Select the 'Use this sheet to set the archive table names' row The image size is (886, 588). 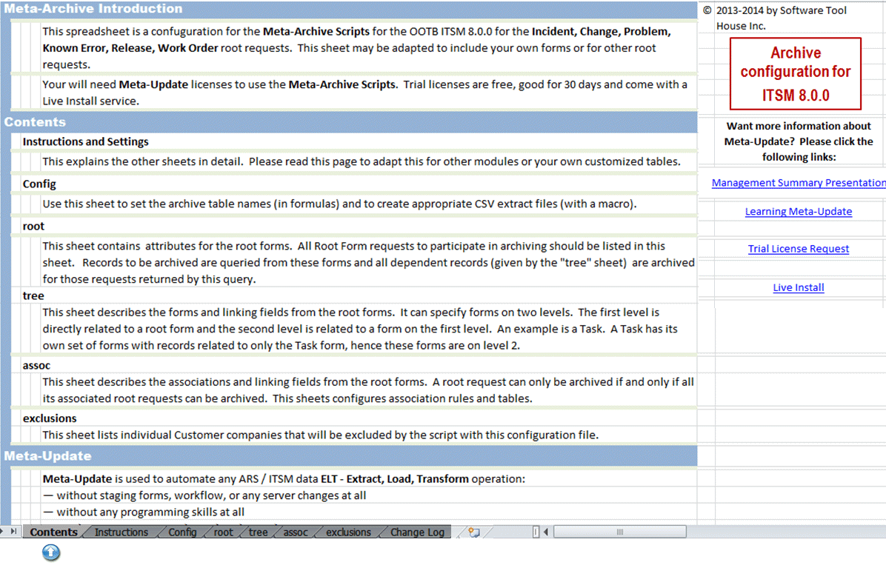pyautogui.click(x=339, y=204)
